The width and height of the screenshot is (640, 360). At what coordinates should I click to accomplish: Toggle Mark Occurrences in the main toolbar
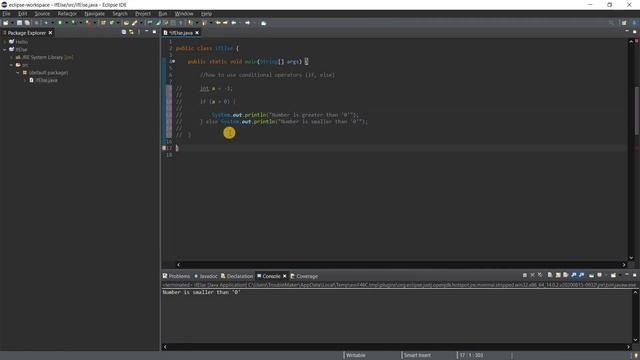(158, 23)
